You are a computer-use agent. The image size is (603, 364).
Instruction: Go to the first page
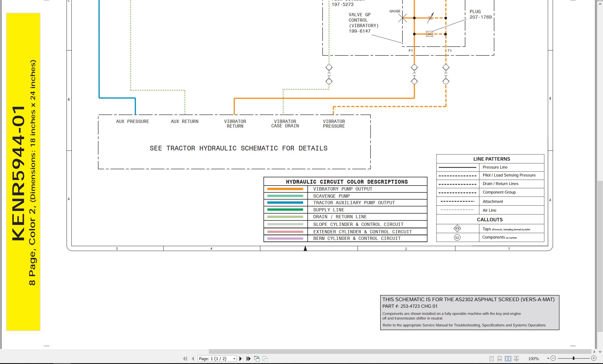185,359
